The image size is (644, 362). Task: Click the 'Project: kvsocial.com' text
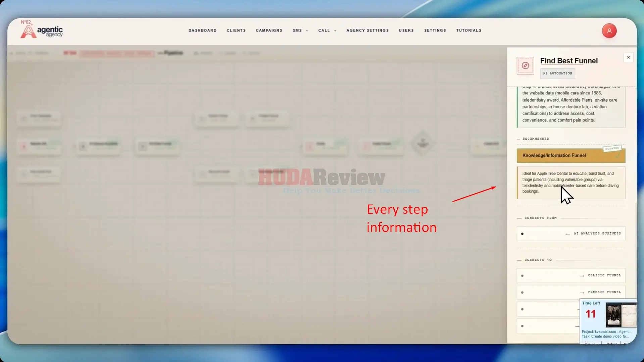(x=606, y=332)
